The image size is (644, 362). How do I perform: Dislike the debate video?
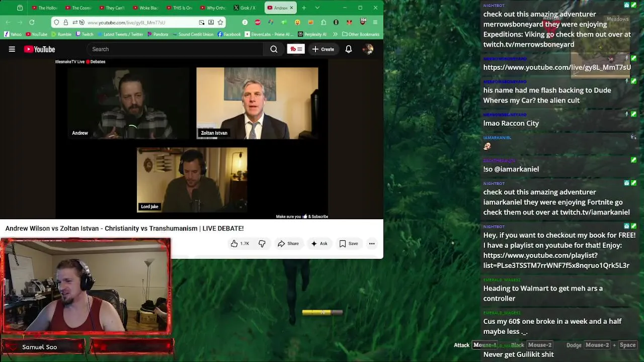tap(262, 243)
